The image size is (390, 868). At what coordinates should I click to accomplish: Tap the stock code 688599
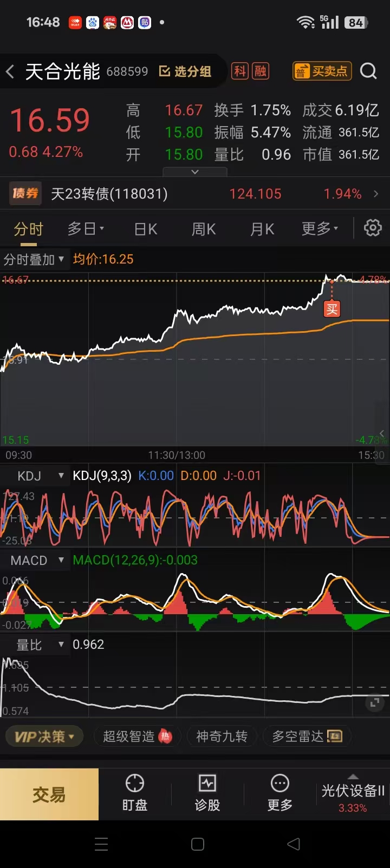tap(127, 72)
